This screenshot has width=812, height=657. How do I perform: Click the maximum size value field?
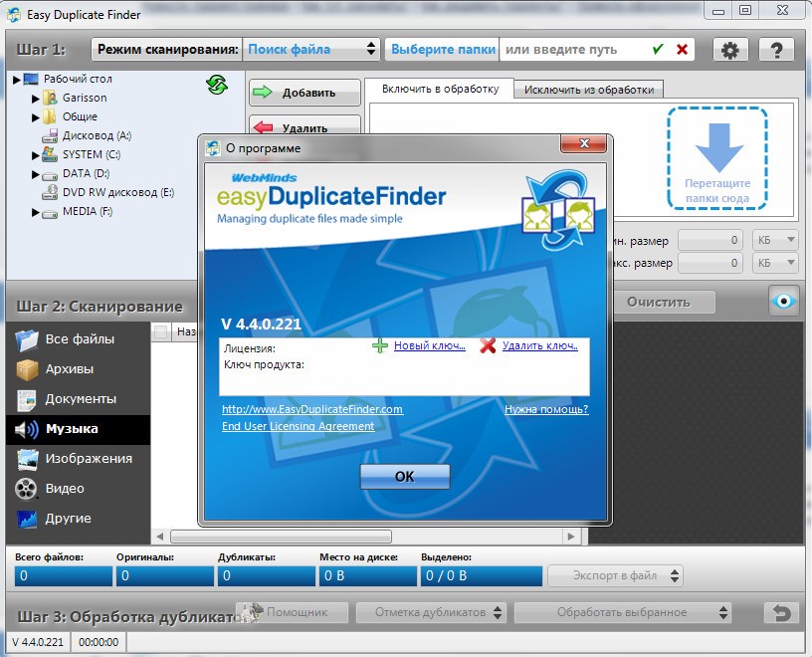point(710,263)
